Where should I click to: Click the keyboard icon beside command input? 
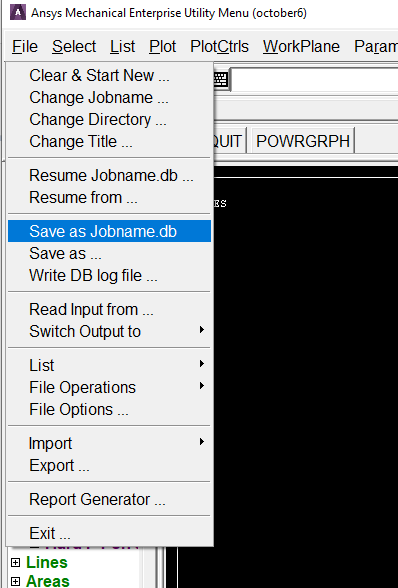pos(221,80)
